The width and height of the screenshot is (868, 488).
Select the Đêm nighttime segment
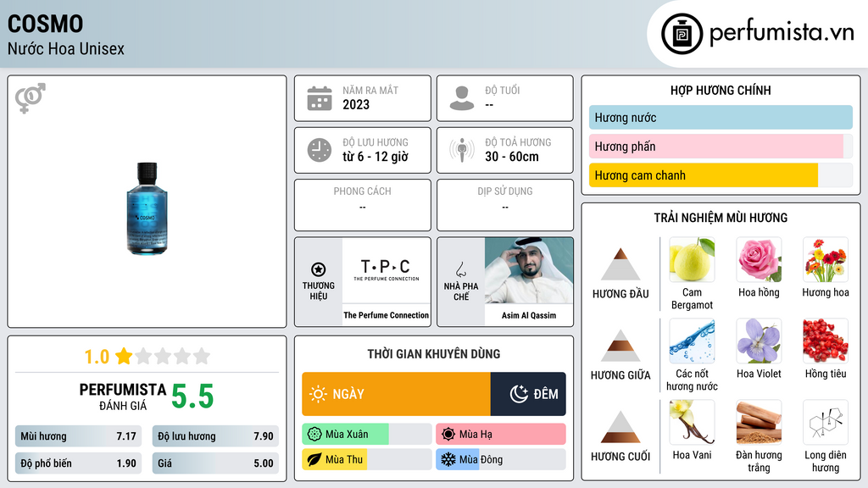pyautogui.click(x=528, y=394)
